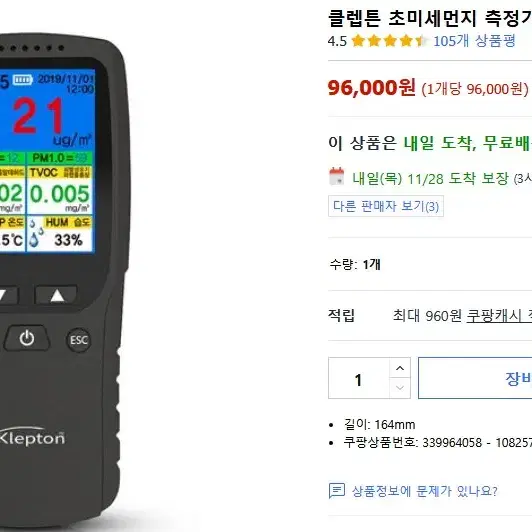532x532 pixels.
Task: Increase quantity with the up arrow
Action: click(400, 368)
